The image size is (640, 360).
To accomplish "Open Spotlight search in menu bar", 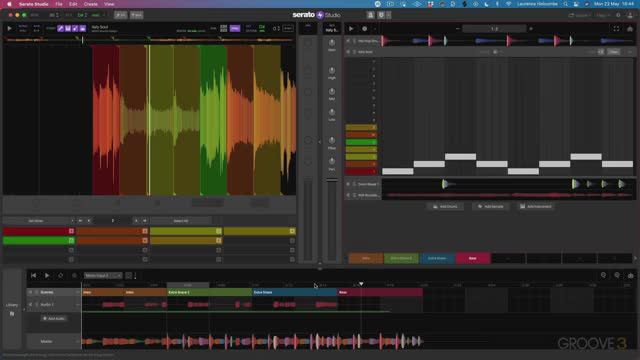I will point(566,4).
